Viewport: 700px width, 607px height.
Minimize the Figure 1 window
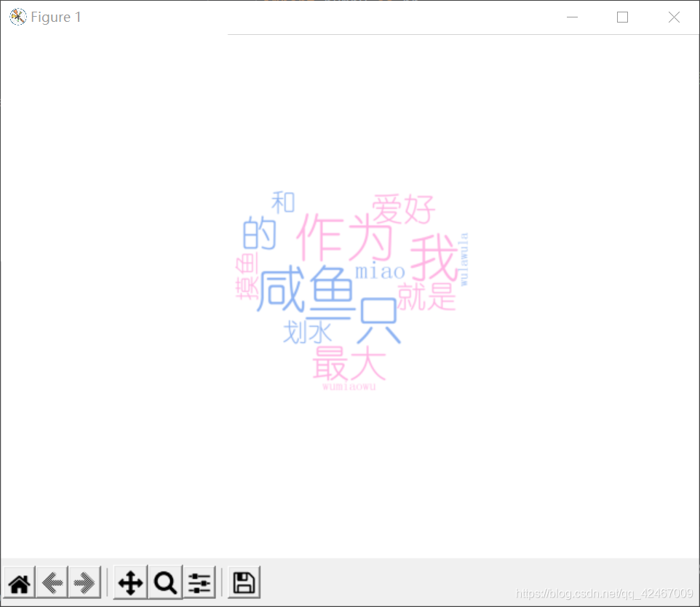(573, 17)
